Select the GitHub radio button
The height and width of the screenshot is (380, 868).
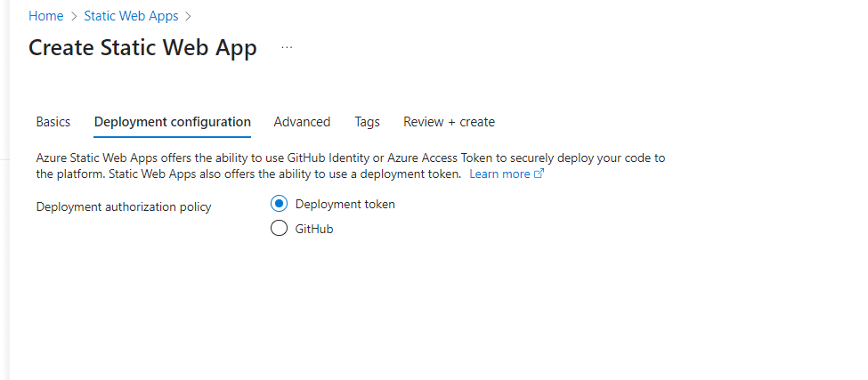[x=279, y=229]
